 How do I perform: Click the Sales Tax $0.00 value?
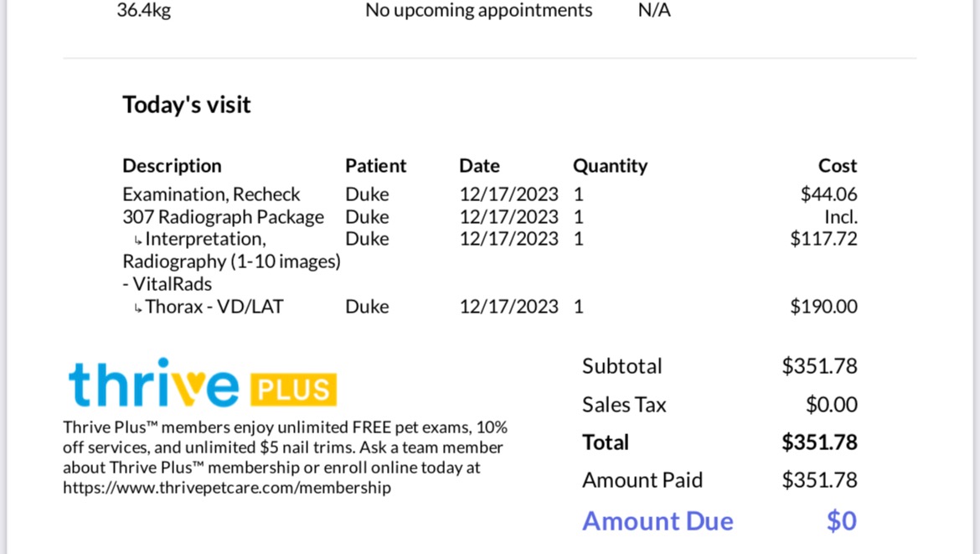[831, 405]
